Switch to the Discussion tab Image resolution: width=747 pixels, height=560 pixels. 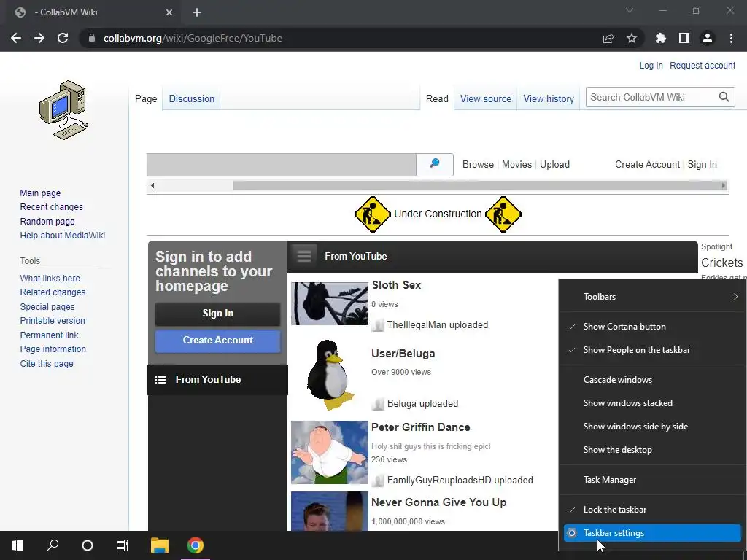[x=192, y=98]
